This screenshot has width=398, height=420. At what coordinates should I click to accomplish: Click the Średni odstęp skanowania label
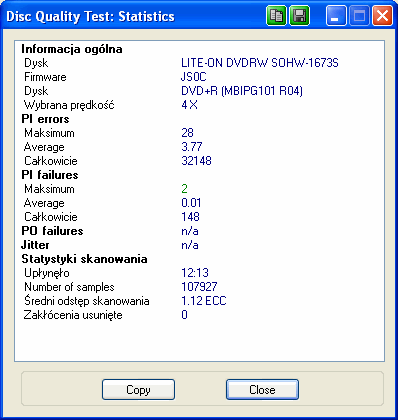pos(87,301)
